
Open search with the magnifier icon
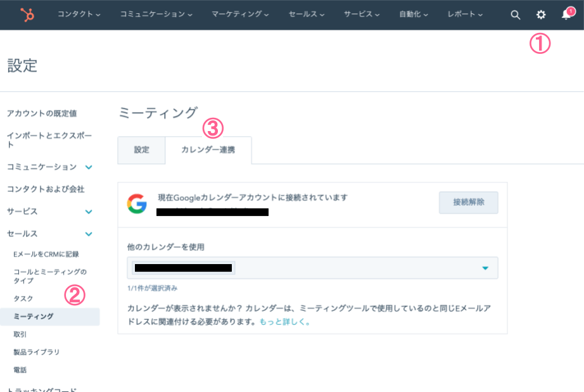[x=516, y=15]
